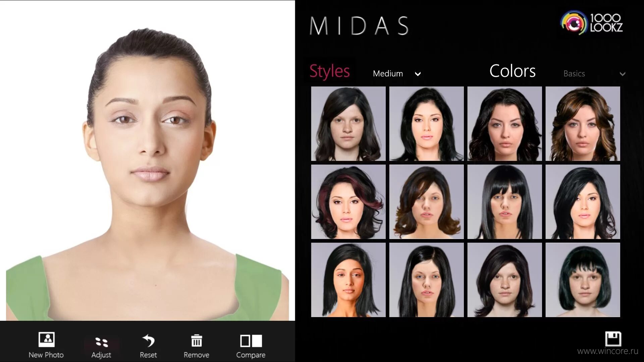Screen dimensions: 644x362
Task: Open the hair length filter dropdown
Action: (x=395, y=73)
